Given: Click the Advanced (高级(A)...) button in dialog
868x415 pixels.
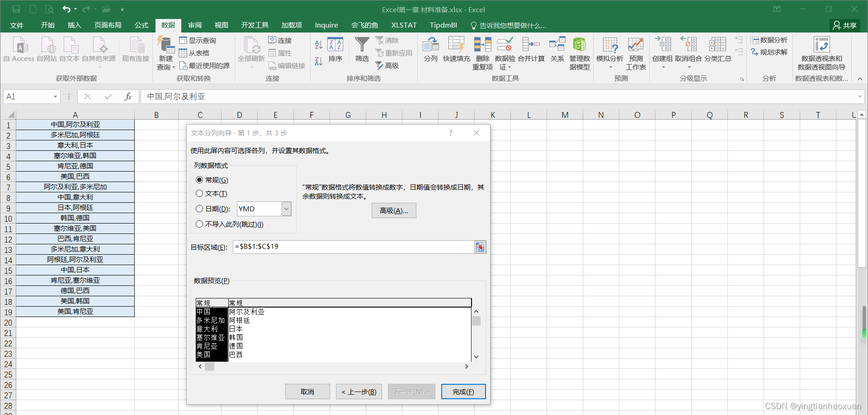Looking at the screenshot, I should pyautogui.click(x=394, y=210).
